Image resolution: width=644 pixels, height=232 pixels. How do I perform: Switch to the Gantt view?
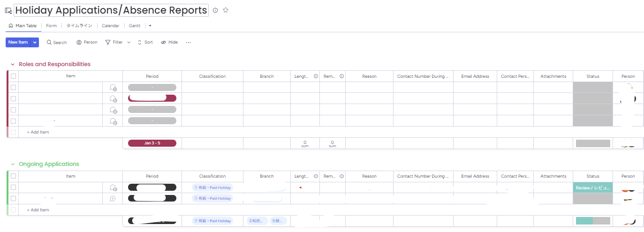(x=135, y=26)
